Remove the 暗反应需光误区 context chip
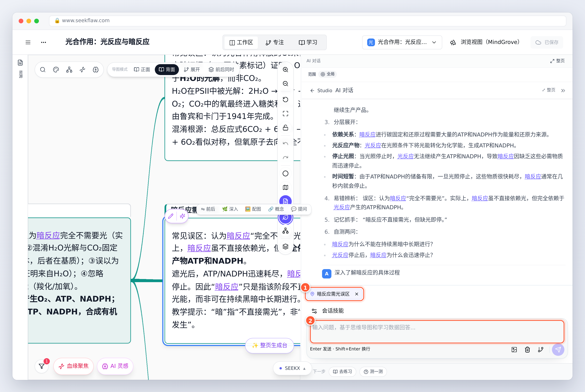 (x=357, y=294)
